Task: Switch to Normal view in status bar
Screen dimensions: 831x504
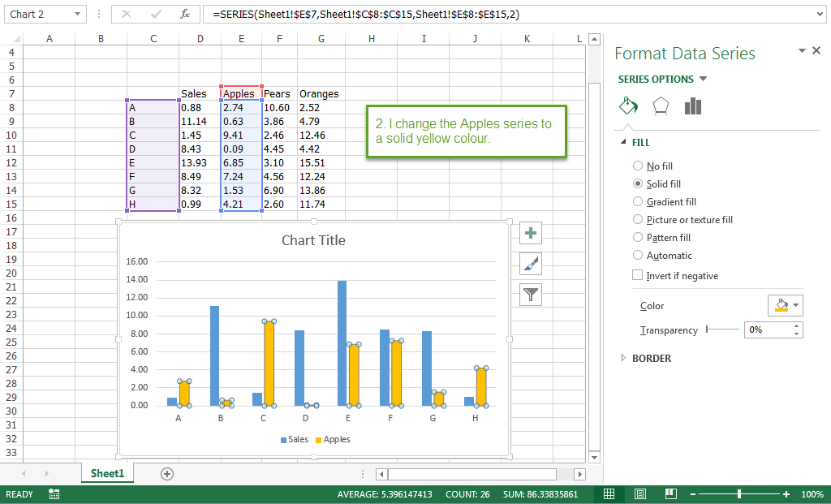Action: [x=609, y=494]
